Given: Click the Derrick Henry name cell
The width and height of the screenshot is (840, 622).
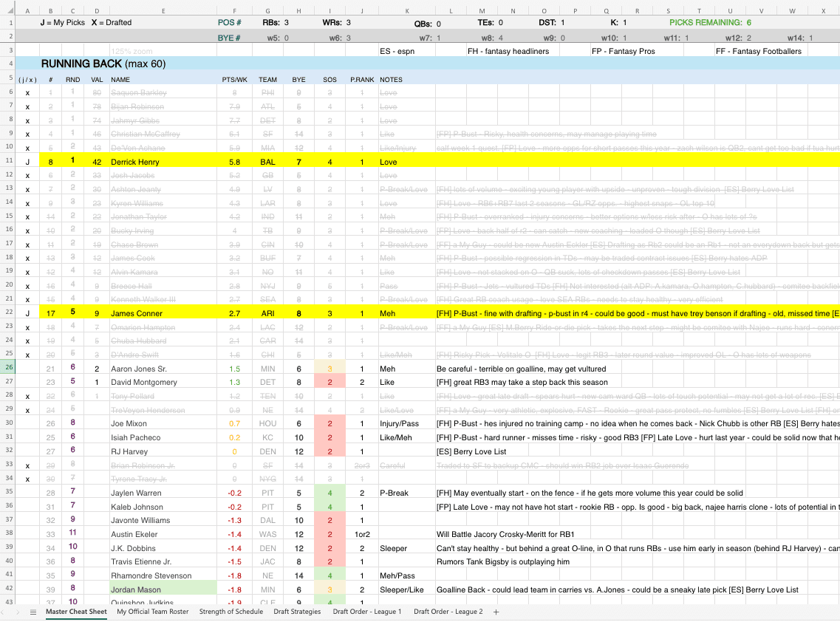Looking at the screenshot, I should [163, 162].
